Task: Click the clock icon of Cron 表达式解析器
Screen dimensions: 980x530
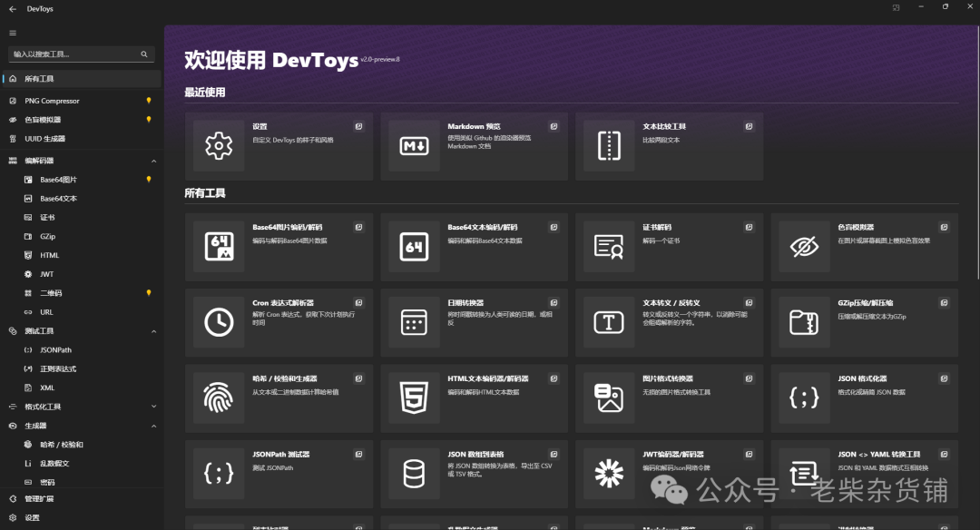Action: 219,322
